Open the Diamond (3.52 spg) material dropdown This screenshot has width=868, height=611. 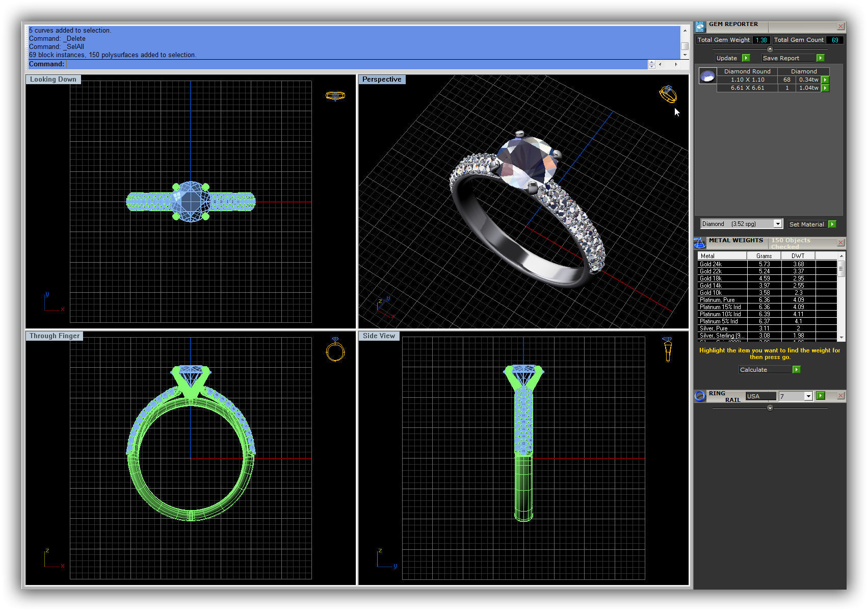click(x=778, y=224)
